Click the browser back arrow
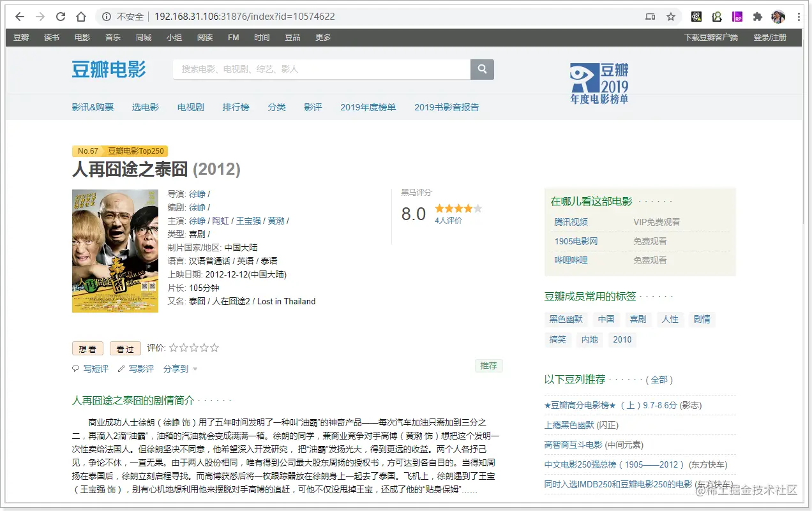Image resolution: width=812 pixels, height=511 pixels. pos(20,17)
